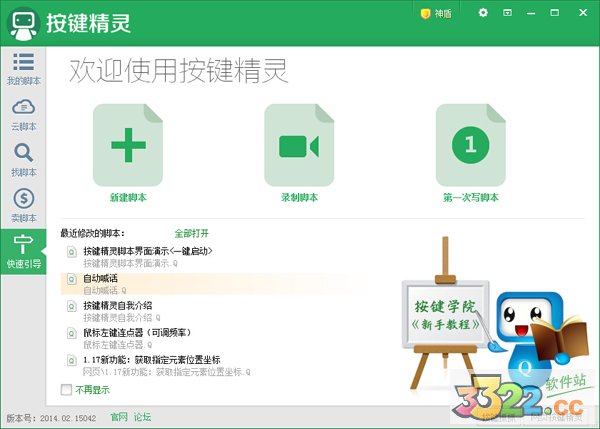
Task: Open the 卖脚本 sell scripts section
Action: 23,206
